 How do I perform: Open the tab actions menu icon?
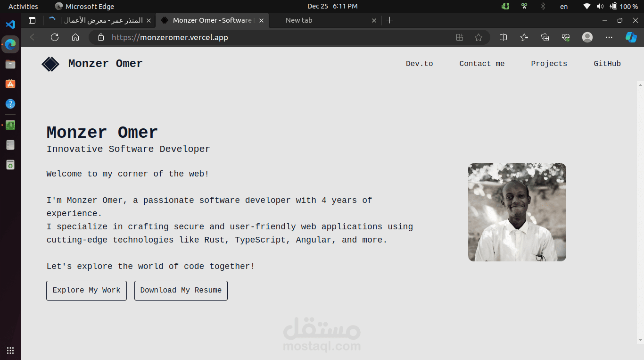pyautogui.click(x=32, y=20)
